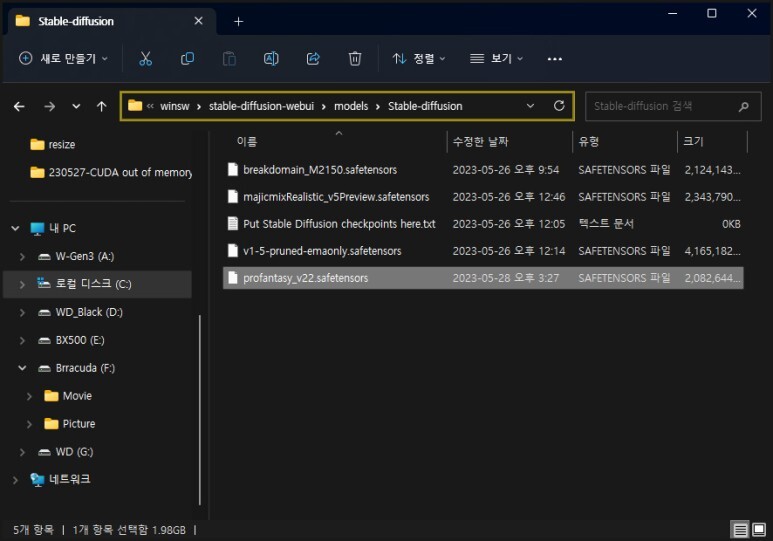
Task: Expand the address bar history dropdown
Action: (530, 106)
